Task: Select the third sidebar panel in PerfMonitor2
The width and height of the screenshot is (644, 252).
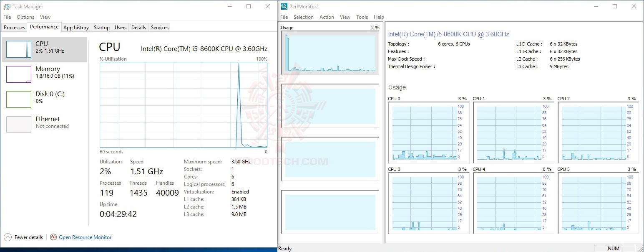Action: [330, 159]
